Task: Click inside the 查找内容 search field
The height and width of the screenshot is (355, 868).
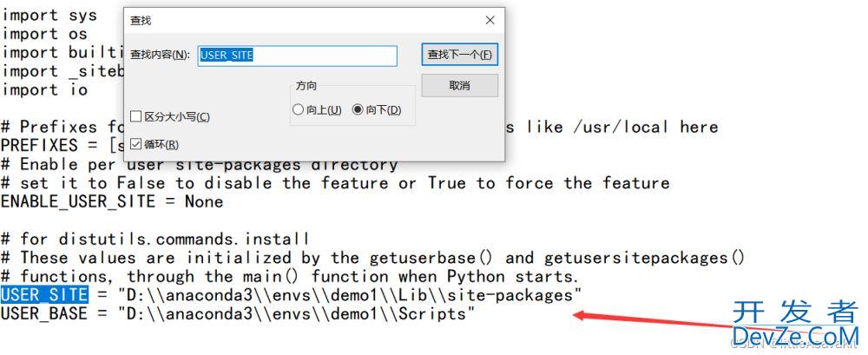Action: [297, 56]
